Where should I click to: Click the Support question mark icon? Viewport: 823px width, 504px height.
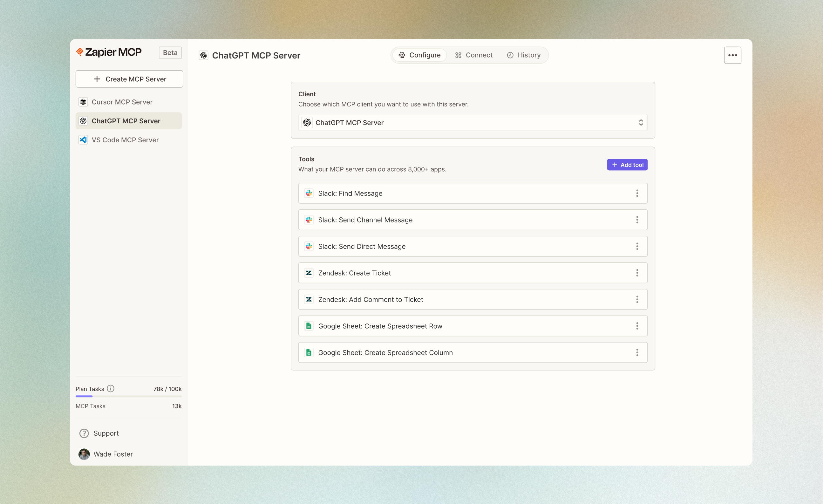(x=84, y=433)
